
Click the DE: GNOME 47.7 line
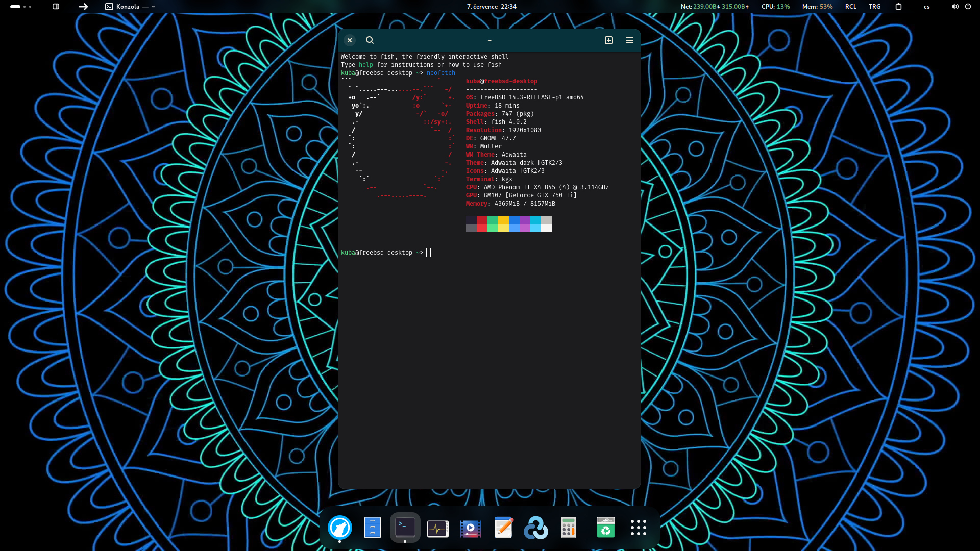(491, 138)
